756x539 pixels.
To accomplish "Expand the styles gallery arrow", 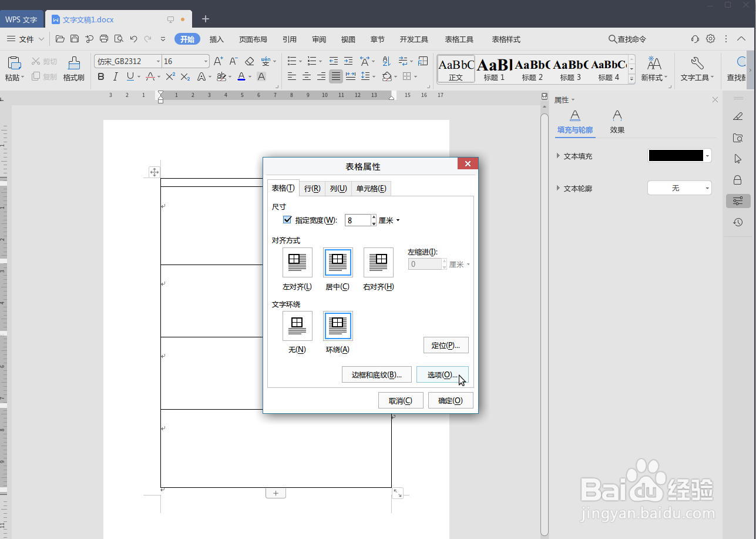I will (x=632, y=79).
